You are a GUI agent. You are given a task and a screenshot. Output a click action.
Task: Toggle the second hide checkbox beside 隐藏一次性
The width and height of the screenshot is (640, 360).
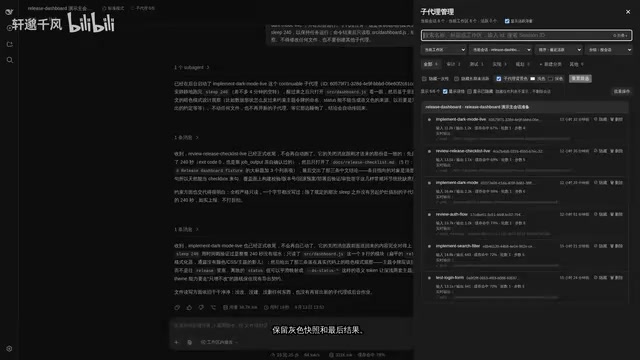pos(457,79)
